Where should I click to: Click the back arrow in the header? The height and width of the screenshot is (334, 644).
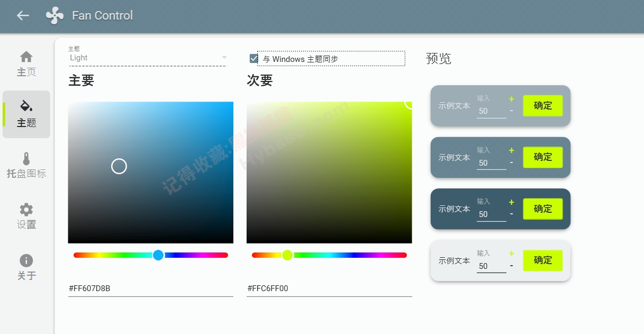click(22, 16)
